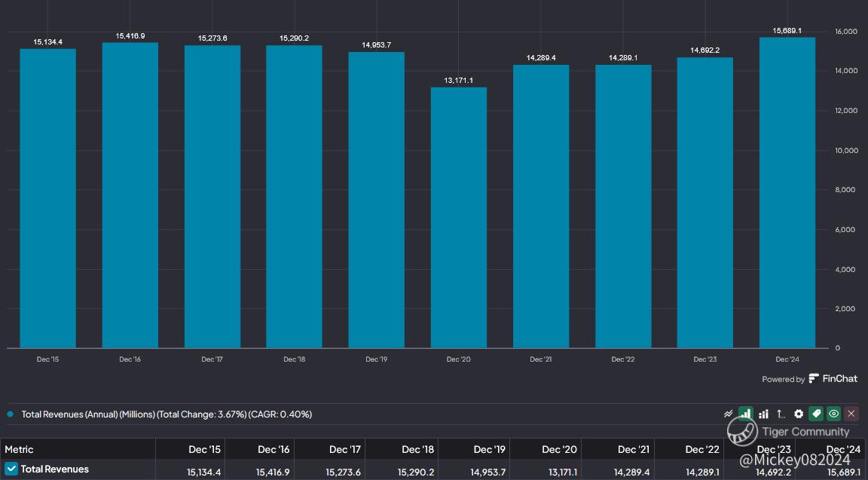Click the Dec '24 x-axis label
The height and width of the screenshot is (480, 868).
click(787, 359)
